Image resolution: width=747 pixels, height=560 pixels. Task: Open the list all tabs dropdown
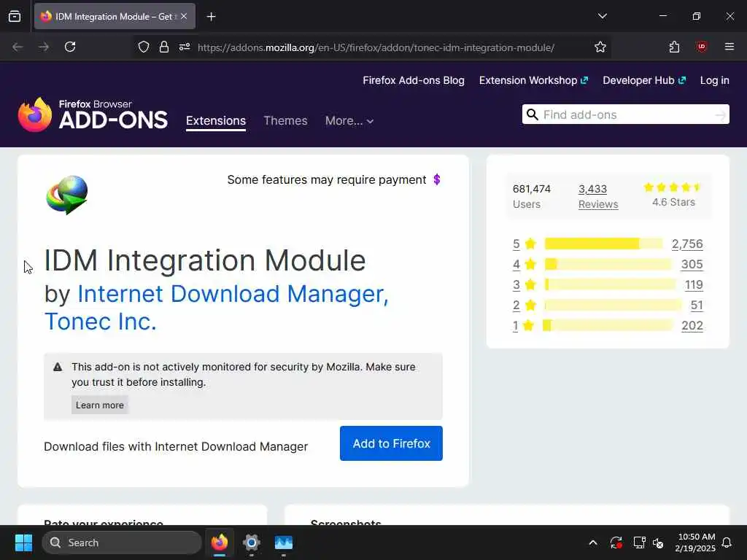pyautogui.click(x=602, y=16)
